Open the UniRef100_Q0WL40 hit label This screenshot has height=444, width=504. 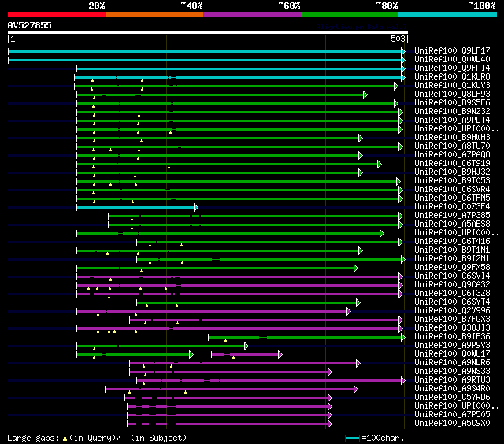click(452, 59)
